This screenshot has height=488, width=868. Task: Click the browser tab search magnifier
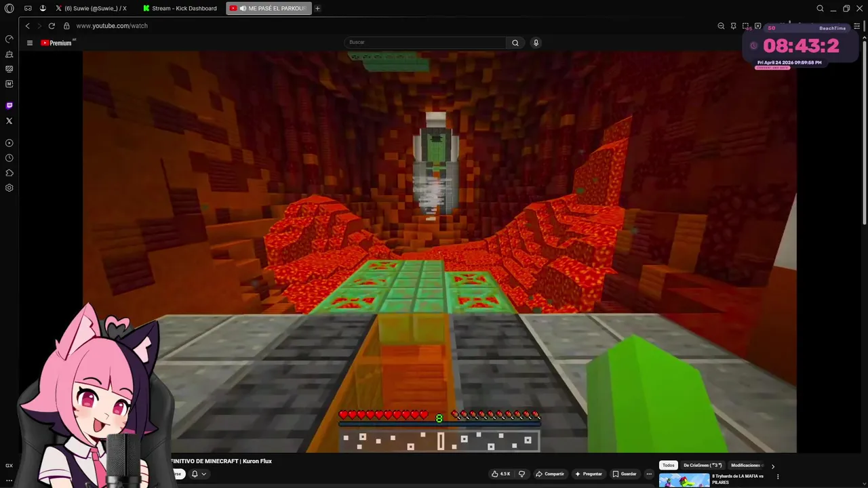point(820,8)
